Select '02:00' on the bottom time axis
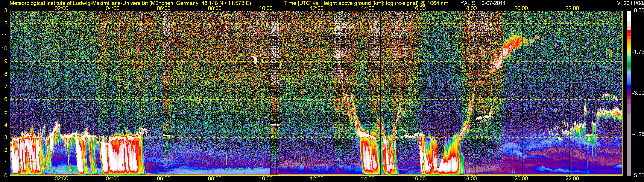 point(61,179)
